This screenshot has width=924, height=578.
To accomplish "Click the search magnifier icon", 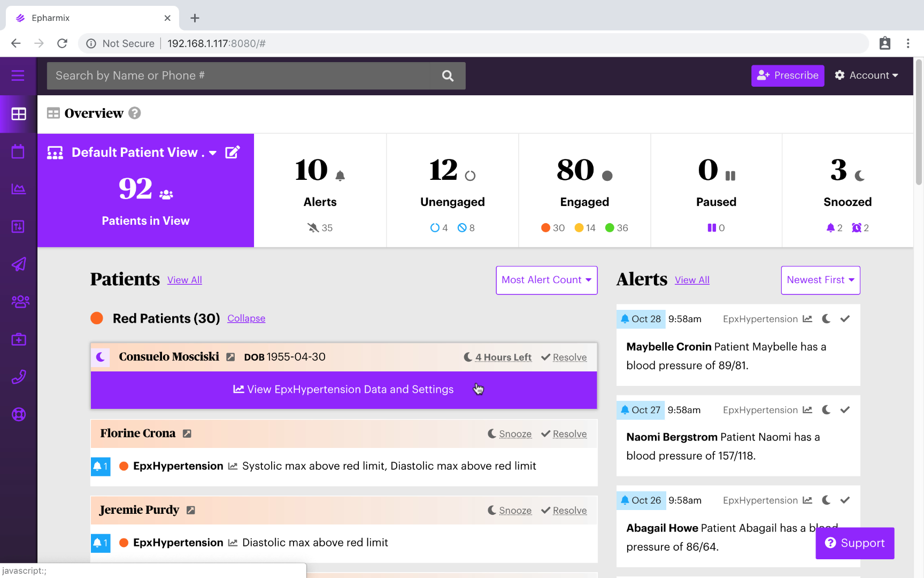I will coord(448,76).
